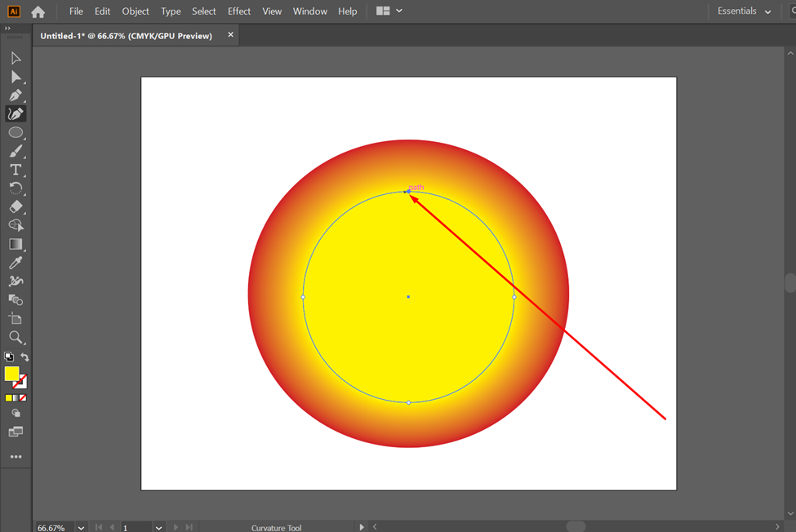Open the Effect menu
Screen dimensions: 796x532
[239, 11]
